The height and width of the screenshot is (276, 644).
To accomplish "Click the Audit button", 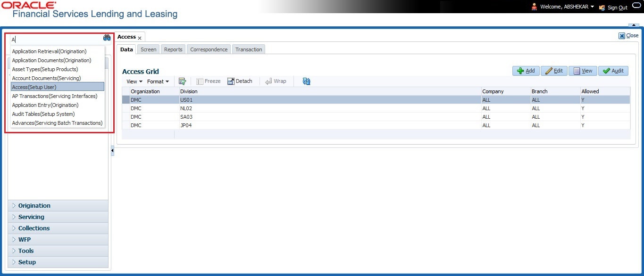I will click(x=613, y=71).
